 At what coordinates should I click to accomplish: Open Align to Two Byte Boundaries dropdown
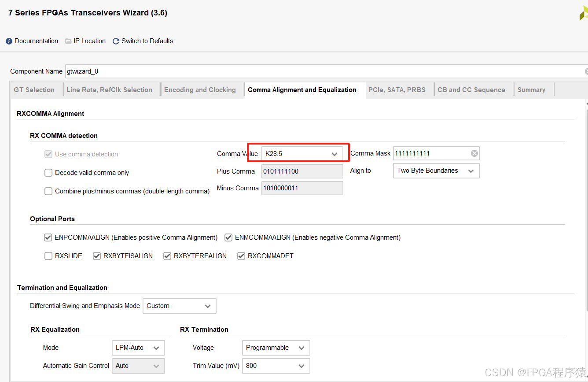pos(436,171)
